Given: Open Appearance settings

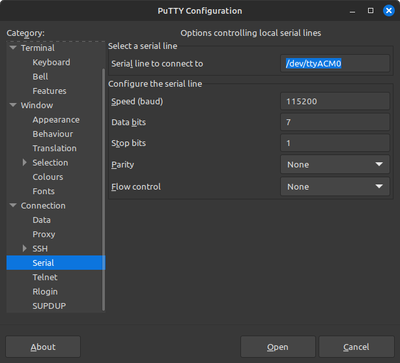Looking at the screenshot, I should [56, 120].
